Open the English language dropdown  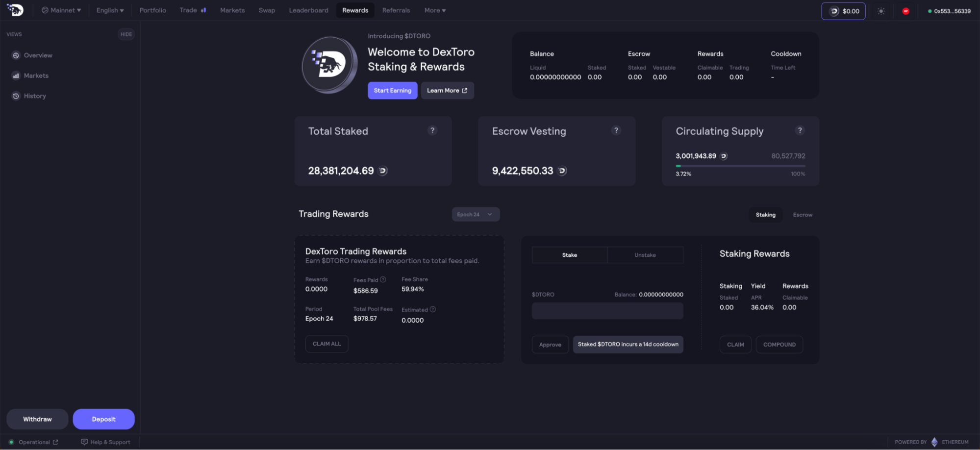point(110,10)
